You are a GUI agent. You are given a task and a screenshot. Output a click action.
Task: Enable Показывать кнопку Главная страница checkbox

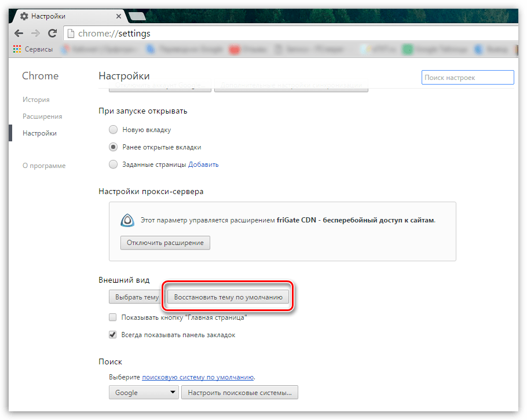[x=112, y=317]
